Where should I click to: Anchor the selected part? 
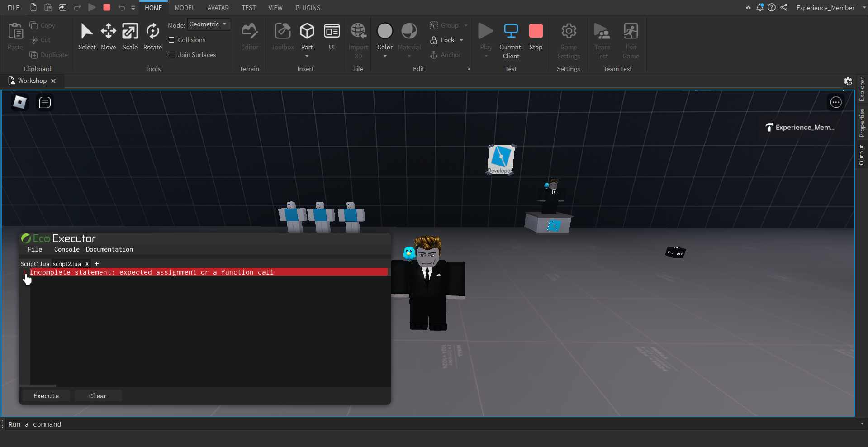pyautogui.click(x=446, y=55)
